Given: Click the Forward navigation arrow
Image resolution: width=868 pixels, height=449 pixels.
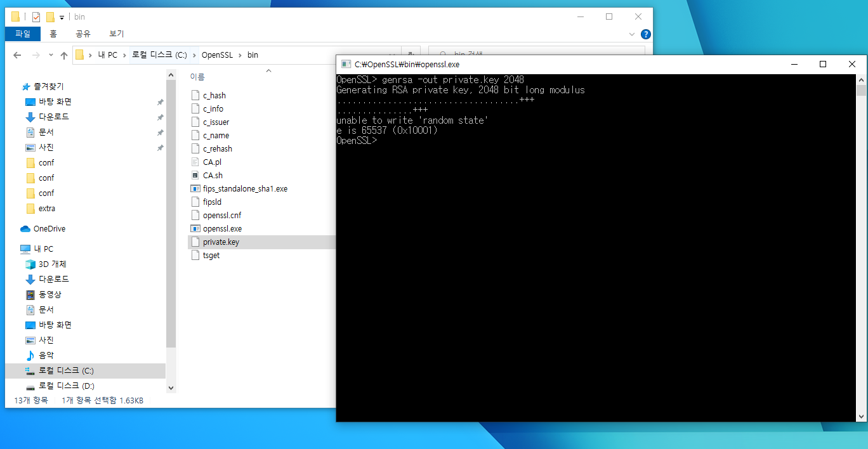Looking at the screenshot, I should point(36,55).
